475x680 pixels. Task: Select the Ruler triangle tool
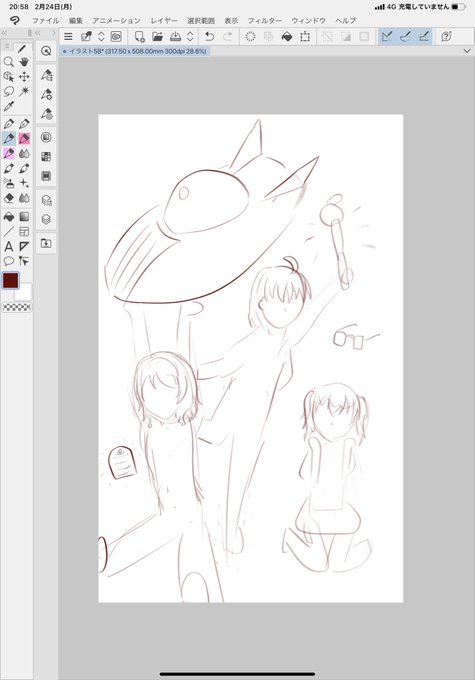(24, 247)
